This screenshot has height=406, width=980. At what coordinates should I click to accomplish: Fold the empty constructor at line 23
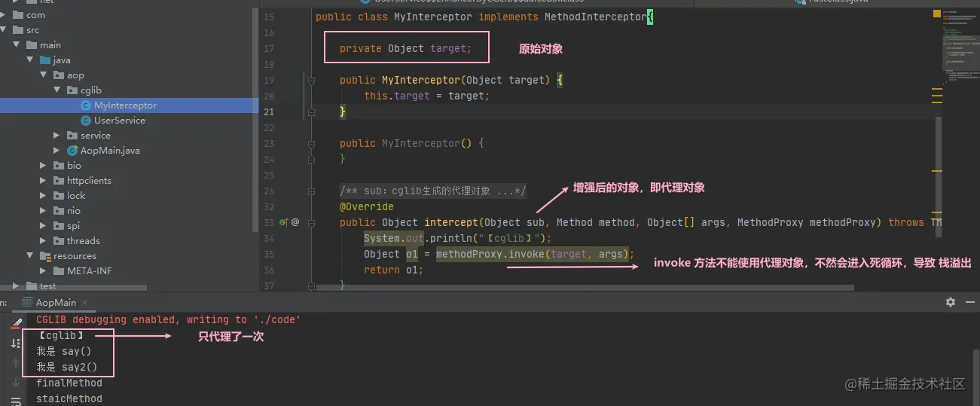click(310, 143)
